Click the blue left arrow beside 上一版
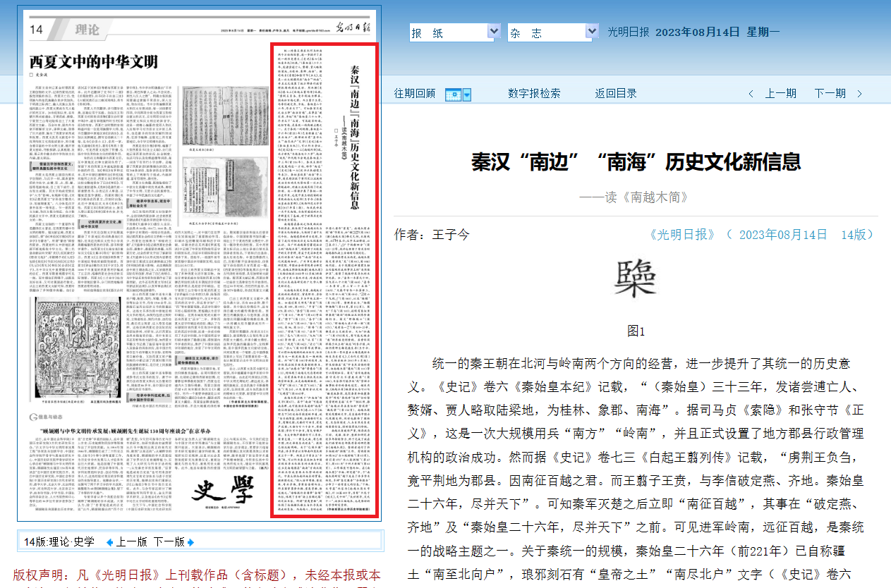The image size is (891, 588). [x=109, y=542]
